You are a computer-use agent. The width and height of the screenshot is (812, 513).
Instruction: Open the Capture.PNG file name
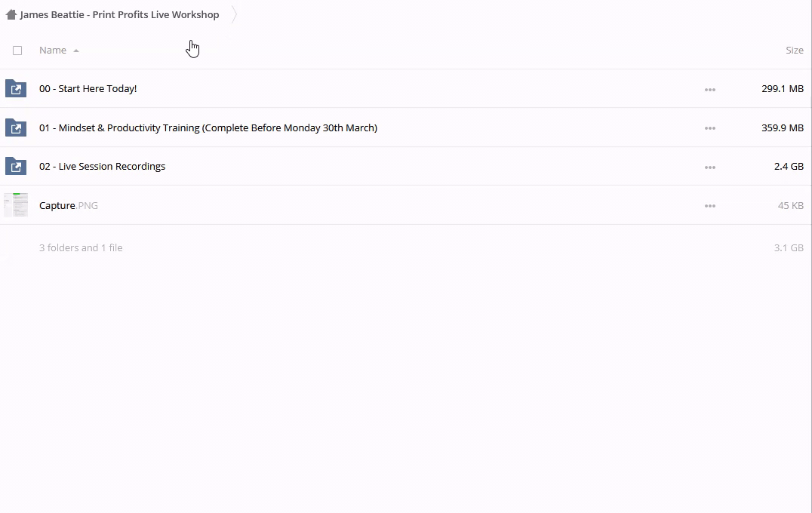(68, 205)
